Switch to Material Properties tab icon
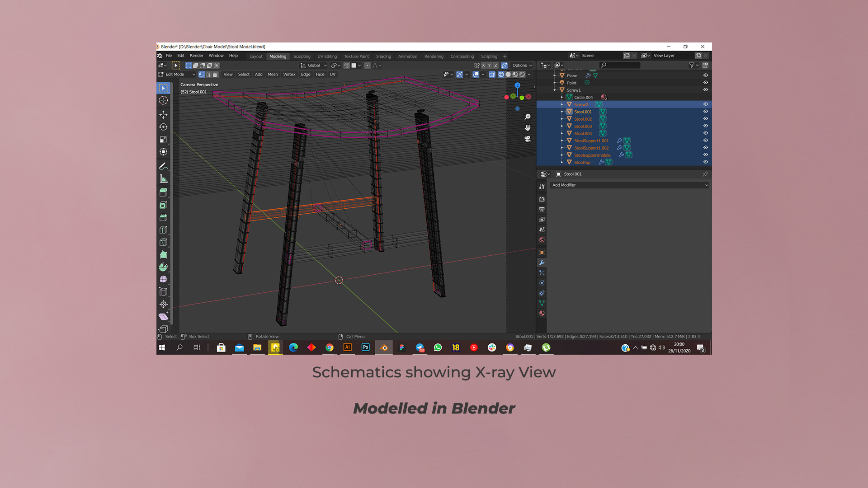This screenshot has height=488, width=868. tap(542, 313)
